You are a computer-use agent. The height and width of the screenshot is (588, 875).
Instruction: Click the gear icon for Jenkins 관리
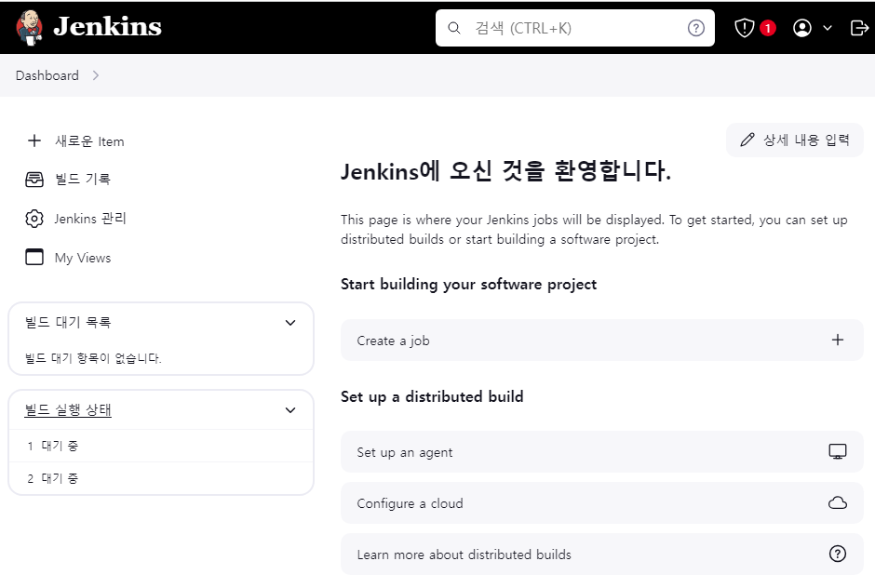[x=34, y=219]
